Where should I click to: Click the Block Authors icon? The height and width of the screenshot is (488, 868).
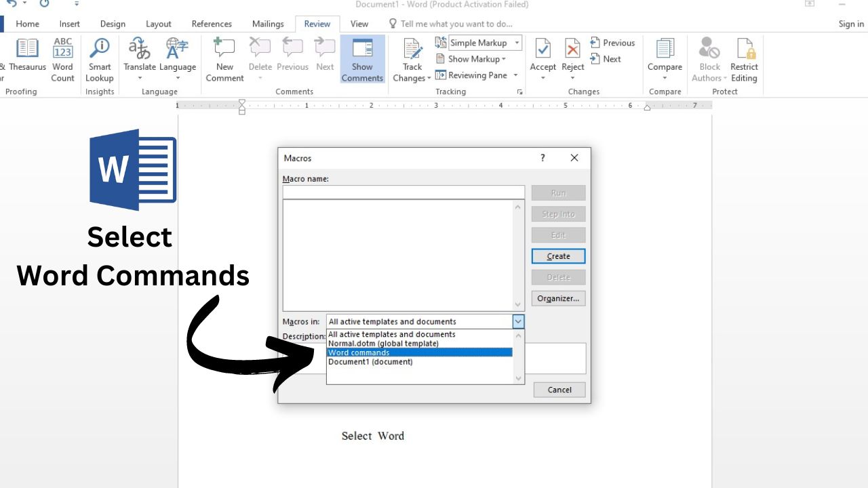pos(709,49)
